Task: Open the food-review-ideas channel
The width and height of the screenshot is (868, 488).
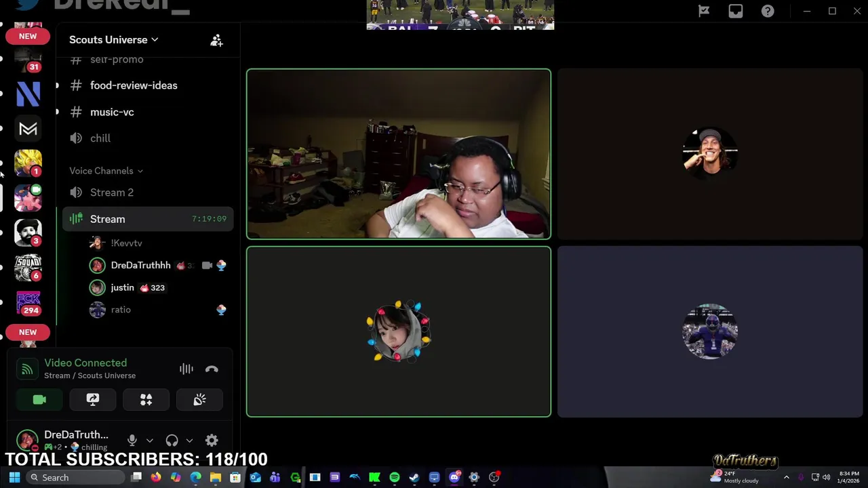Action: 134,85
